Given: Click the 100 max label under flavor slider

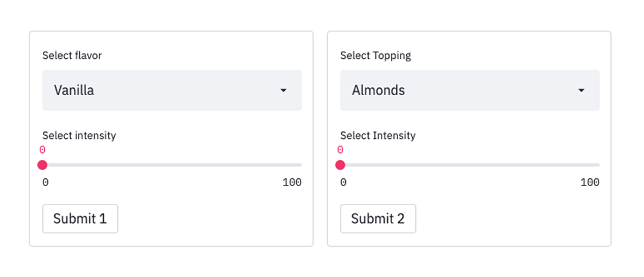Looking at the screenshot, I should [292, 182].
